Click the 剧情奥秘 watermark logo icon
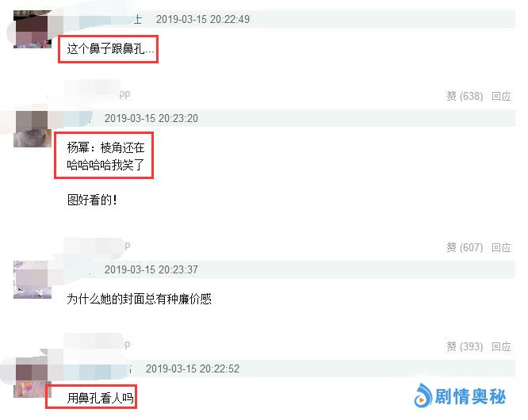528x420 pixels. (423, 395)
